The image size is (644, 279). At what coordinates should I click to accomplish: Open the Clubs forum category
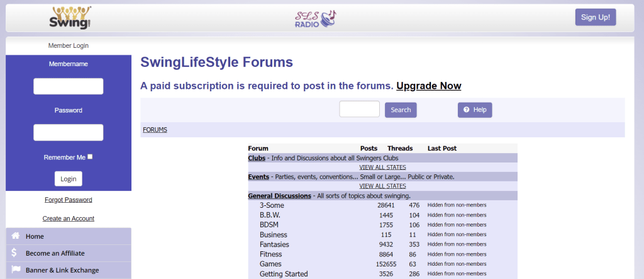(x=257, y=158)
